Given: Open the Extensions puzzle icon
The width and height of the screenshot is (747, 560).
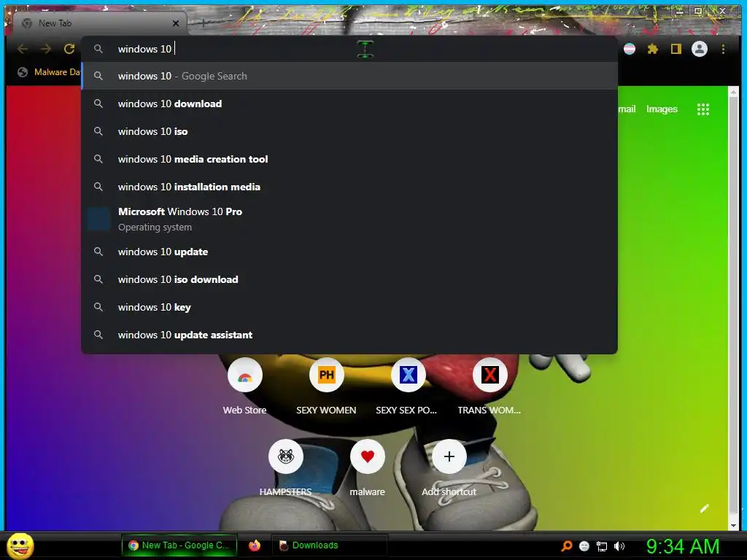Looking at the screenshot, I should pos(653,49).
